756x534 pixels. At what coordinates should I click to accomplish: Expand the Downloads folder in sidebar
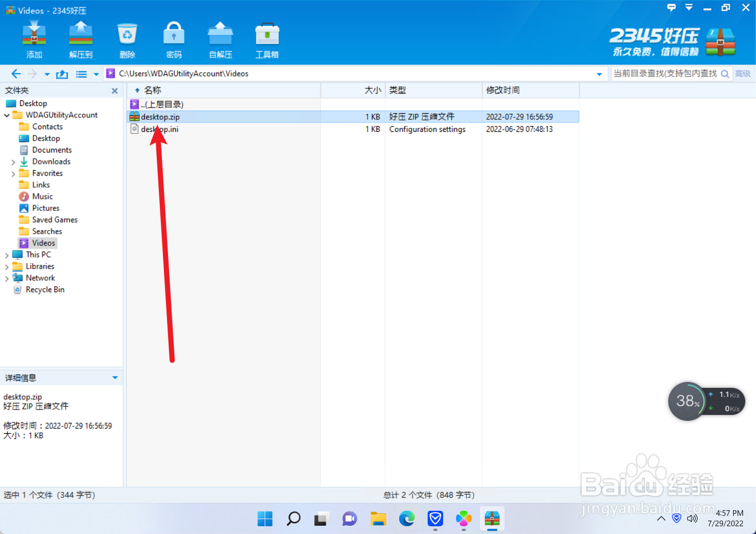tap(13, 161)
